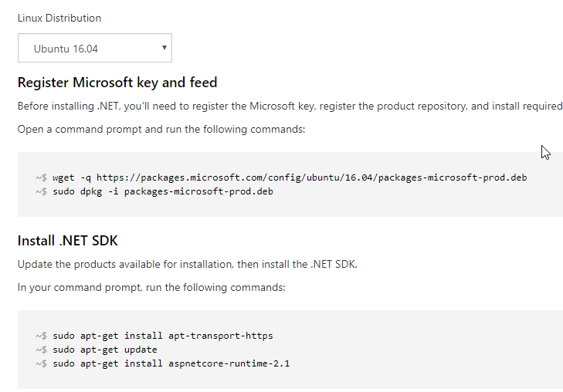Screen dimensions: 563x392
Task: Click the apt-transport-https install command
Action: [162, 336]
